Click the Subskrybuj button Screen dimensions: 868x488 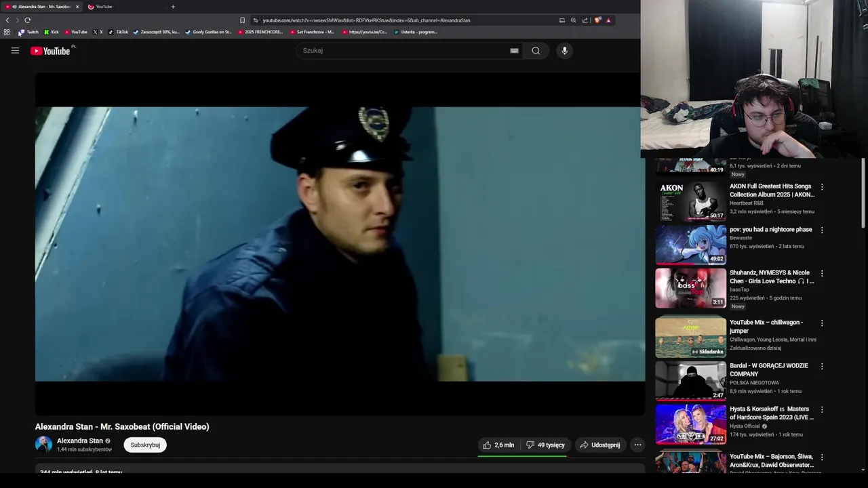145,445
